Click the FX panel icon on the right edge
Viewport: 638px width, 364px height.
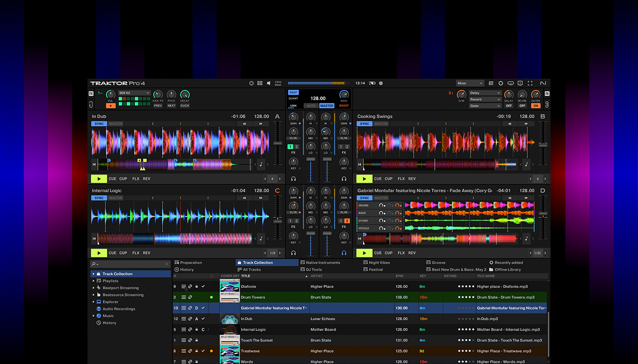[547, 94]
